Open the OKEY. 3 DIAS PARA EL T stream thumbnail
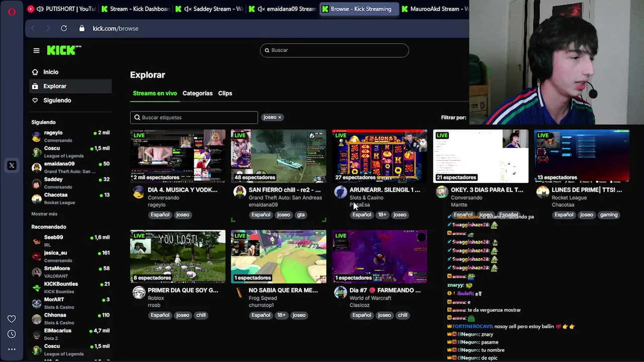 click(480, 156)
